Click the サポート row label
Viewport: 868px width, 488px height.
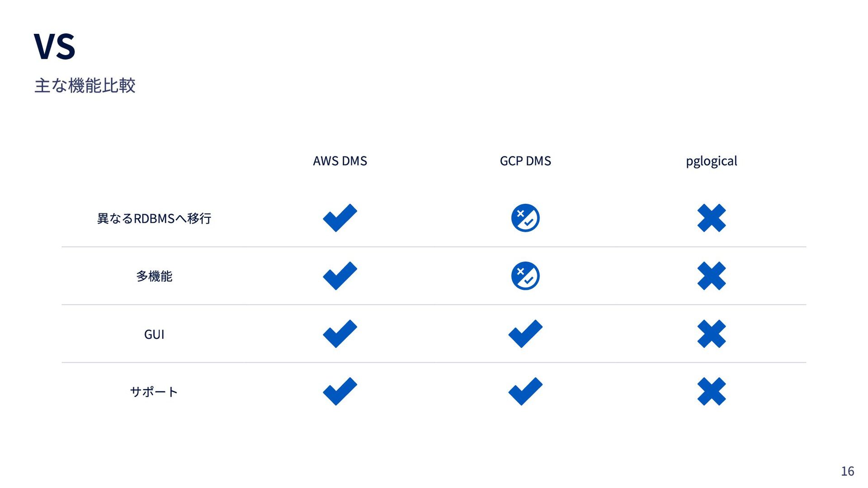pos(154,392)
